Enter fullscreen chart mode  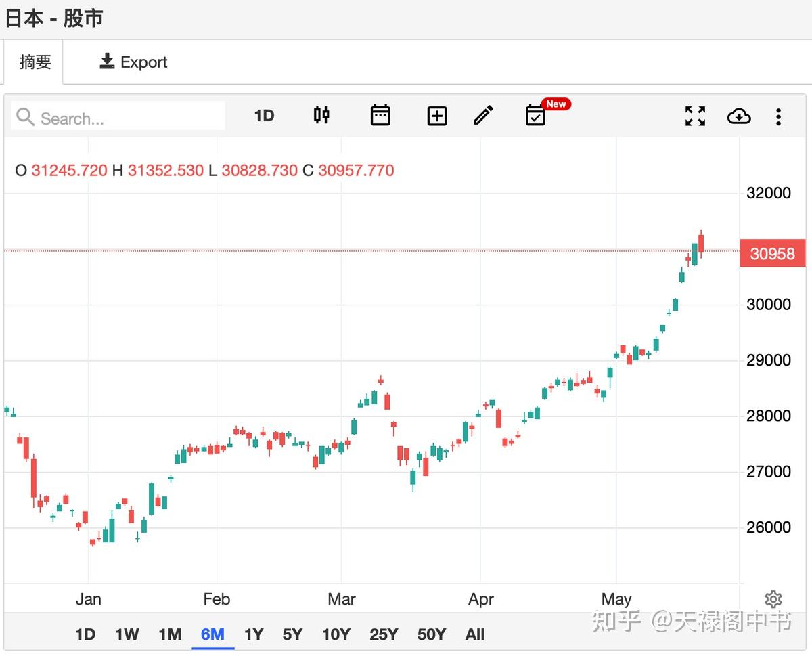click(695, 116)
